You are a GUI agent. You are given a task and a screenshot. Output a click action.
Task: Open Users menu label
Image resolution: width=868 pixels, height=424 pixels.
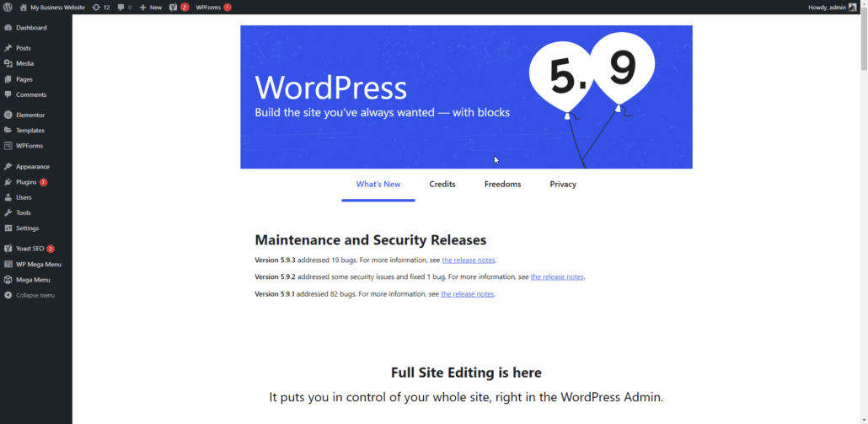(24, 197)
